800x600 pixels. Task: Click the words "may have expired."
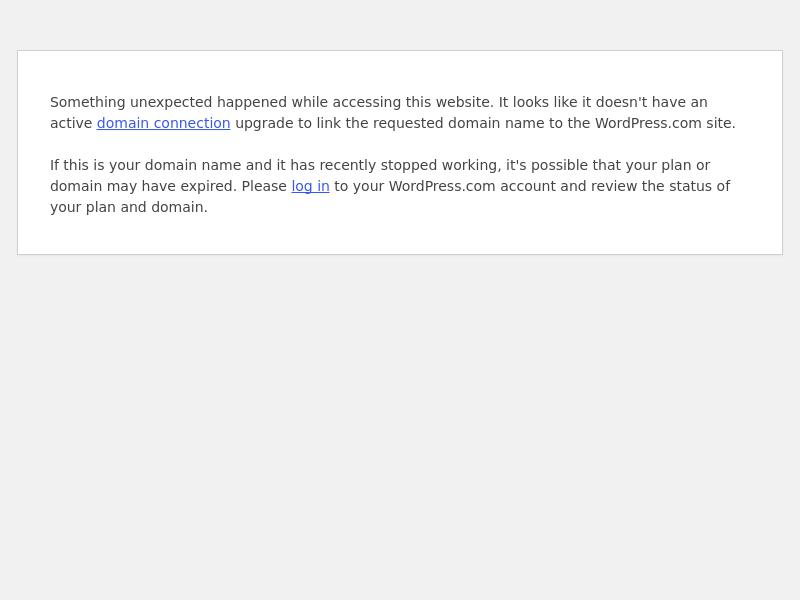[x=171, y=187]
